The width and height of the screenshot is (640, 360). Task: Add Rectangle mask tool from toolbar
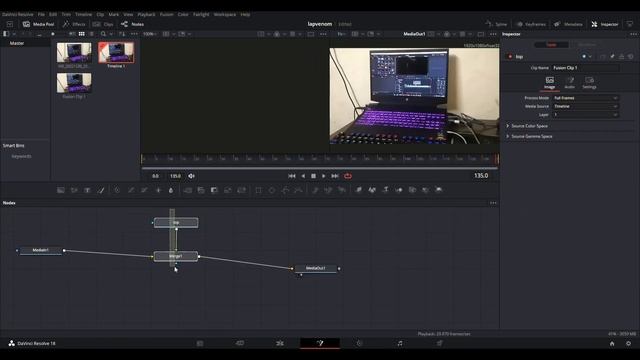(x=258, y=190)
